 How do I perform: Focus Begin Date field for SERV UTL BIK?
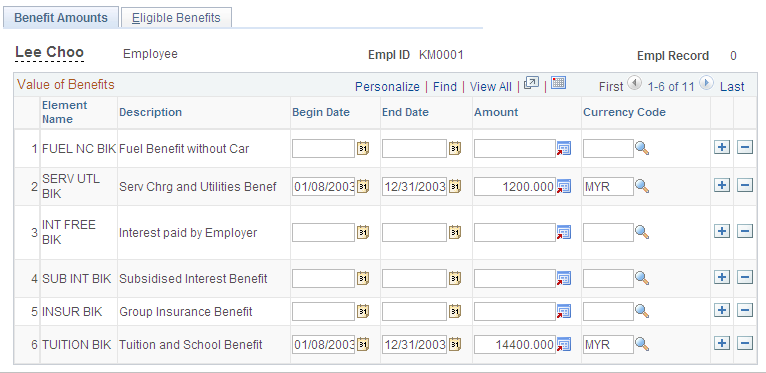coord(323,186)
